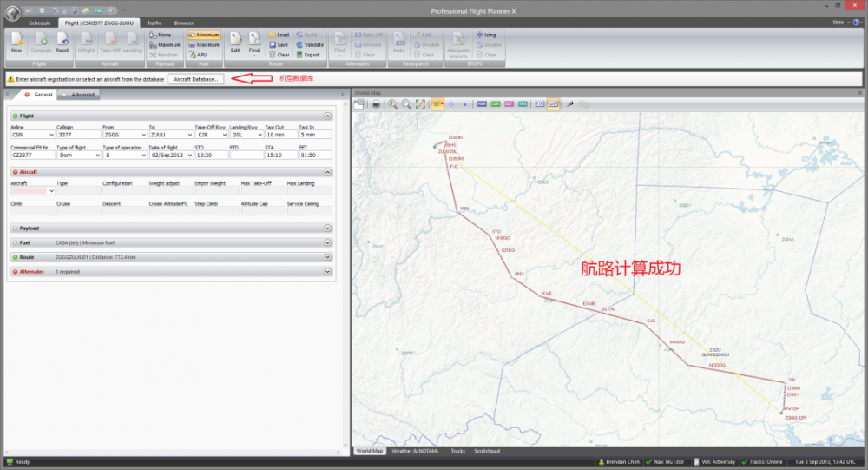Click Load route in ribbon
868x470 pixels.
tap(279, 35)
